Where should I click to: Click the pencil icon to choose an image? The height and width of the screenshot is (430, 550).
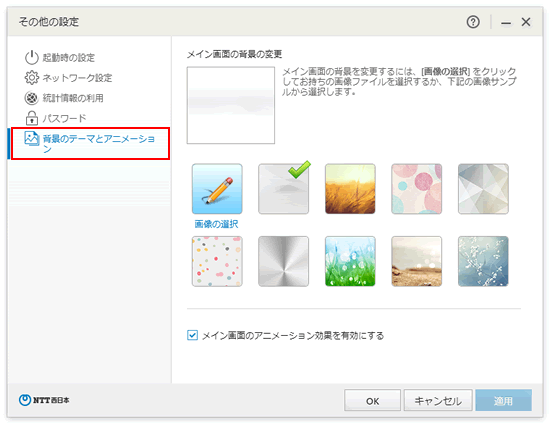coord(217,189)
